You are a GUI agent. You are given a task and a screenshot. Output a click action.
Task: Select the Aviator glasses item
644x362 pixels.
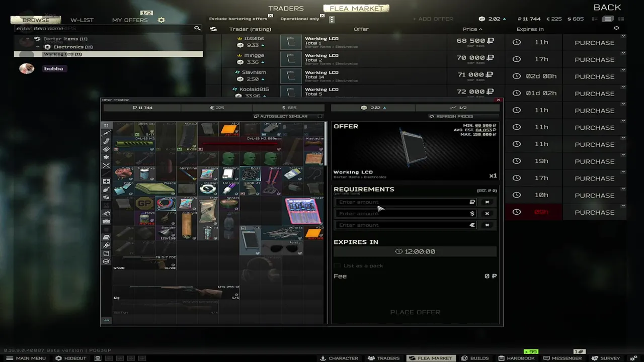click(282, 247)
